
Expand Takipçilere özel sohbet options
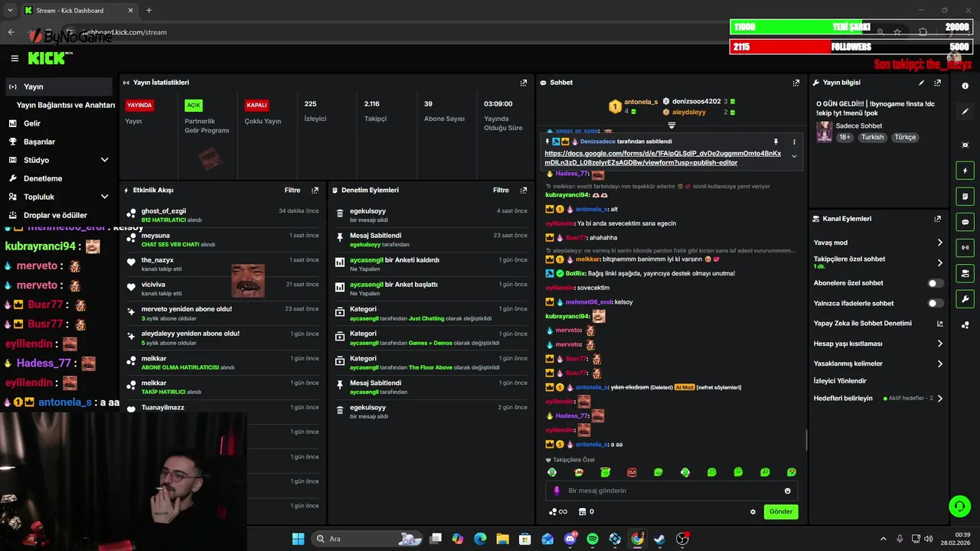click(x=940, y=262)
